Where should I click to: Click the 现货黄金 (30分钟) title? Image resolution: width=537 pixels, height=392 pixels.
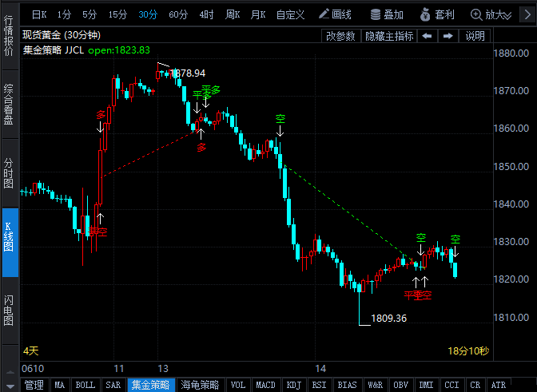tap(62, 35)
